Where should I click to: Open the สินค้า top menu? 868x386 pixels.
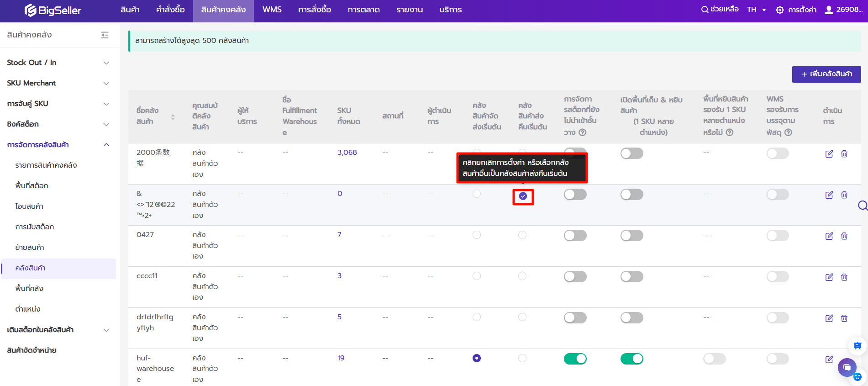point(130,10)
